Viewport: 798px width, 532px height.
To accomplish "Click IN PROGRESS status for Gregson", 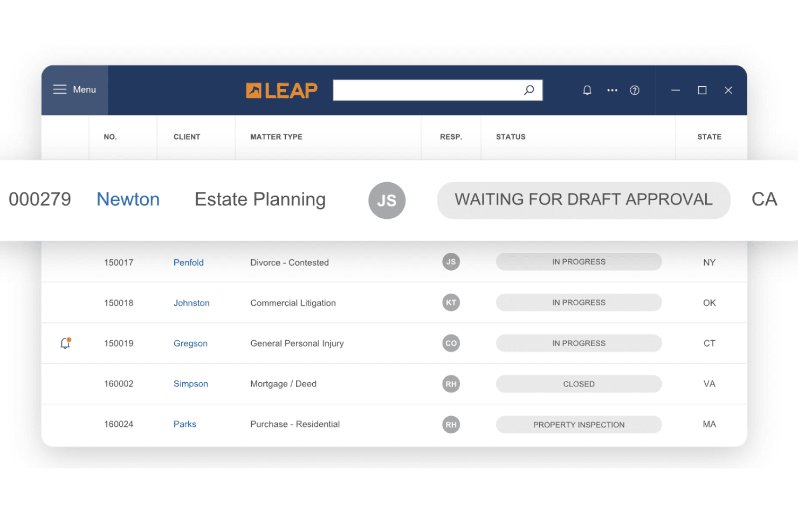I will tap(579, 343).
